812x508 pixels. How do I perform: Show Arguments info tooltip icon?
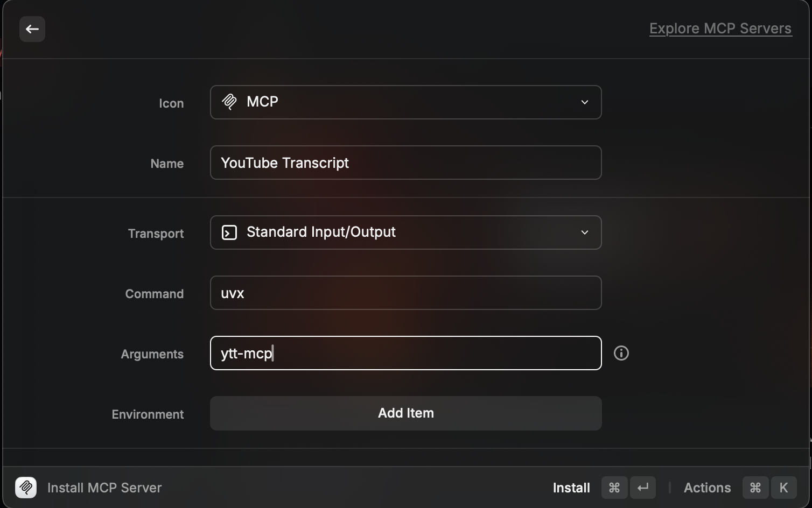tap(621, 353)
